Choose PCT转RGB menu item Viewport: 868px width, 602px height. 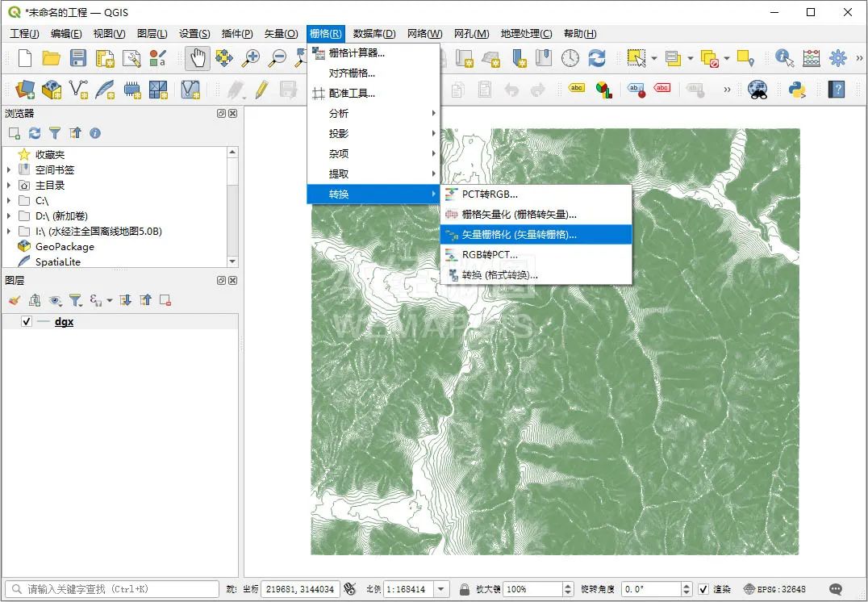click(536, 194)
